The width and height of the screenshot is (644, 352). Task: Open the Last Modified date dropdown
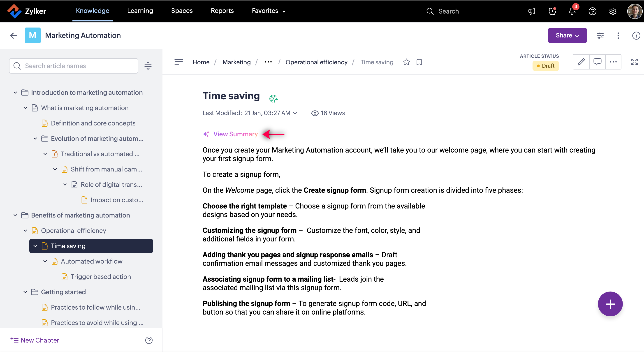tap(295, 113)
